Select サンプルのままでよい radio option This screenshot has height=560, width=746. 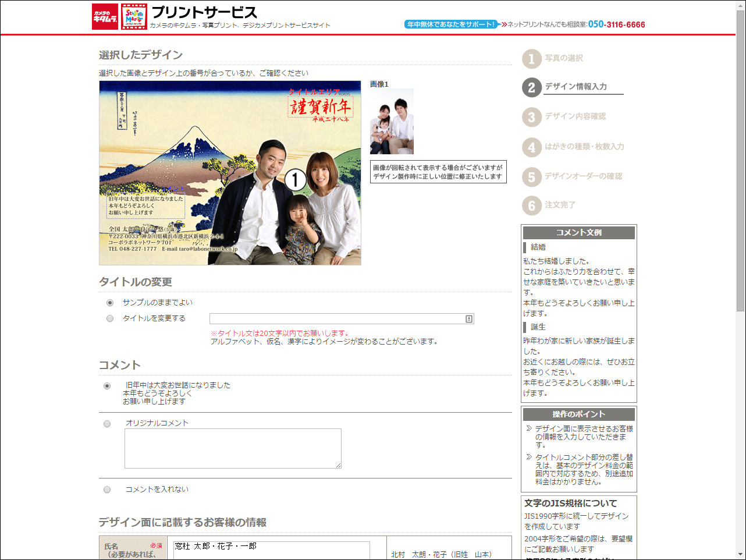(x=109, y=302)
